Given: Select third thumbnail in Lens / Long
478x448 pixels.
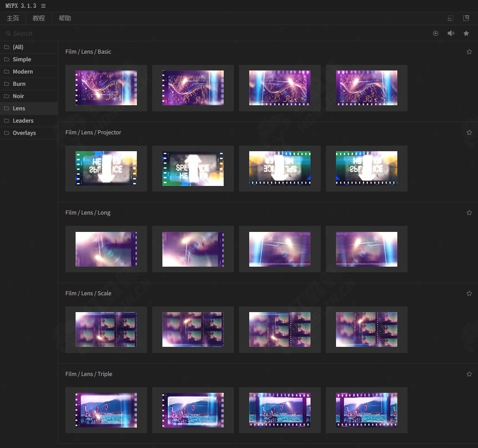Looking at the screenshot, I should point(280,249).
